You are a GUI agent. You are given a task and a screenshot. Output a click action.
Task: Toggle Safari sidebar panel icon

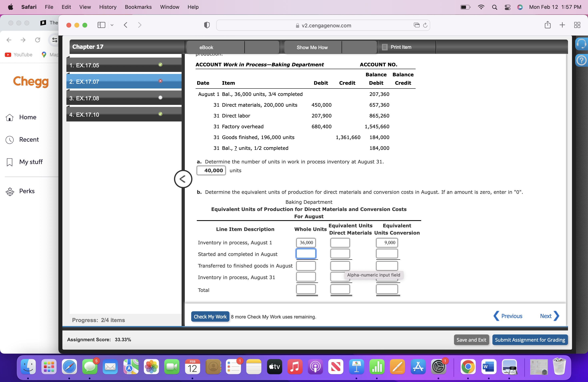pyautogui.click(x=101, y=25)
